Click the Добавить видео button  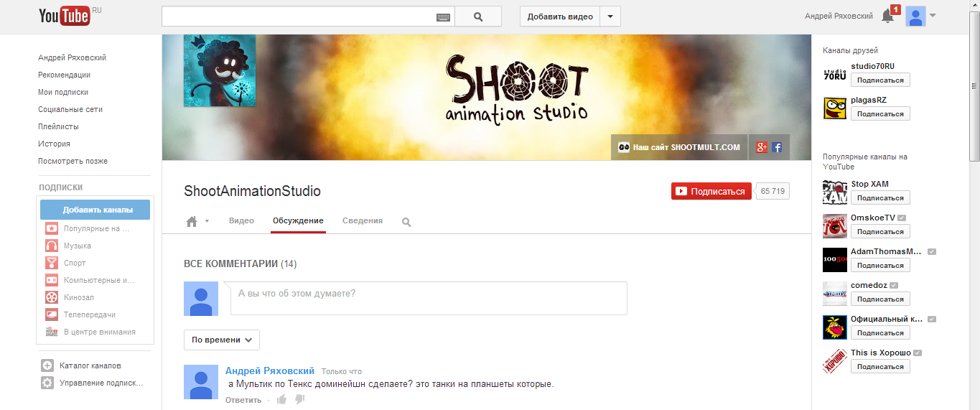click(x=560, y=17)
